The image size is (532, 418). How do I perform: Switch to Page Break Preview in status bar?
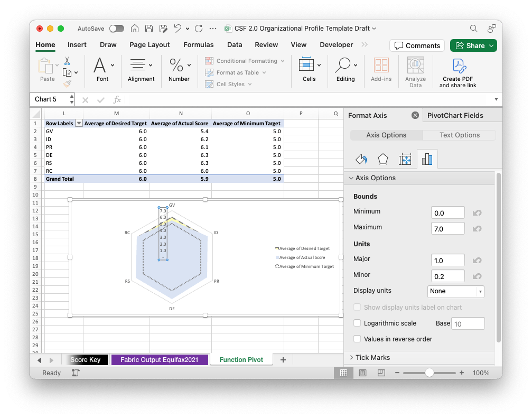click(x=381, y=373)
